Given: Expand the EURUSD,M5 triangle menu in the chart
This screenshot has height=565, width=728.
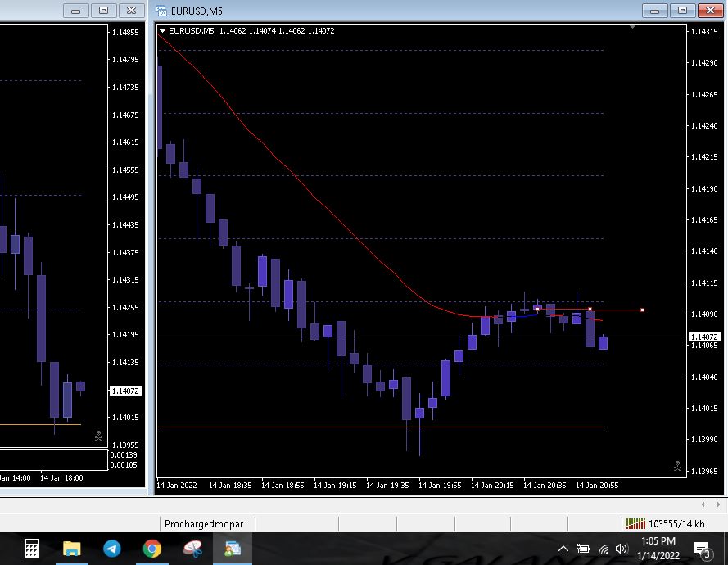Looking at the screenshot, I should (163, 31).
